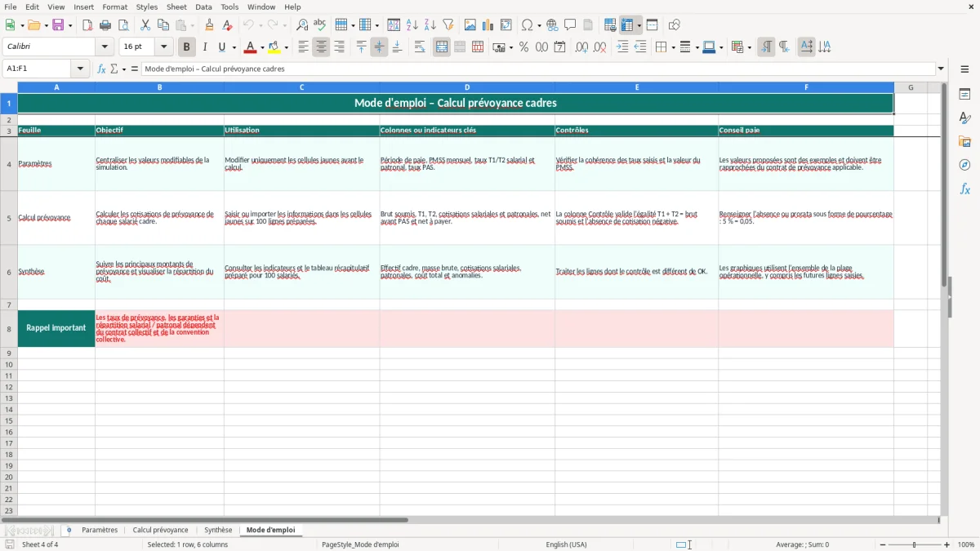The height and width of the screenshot is (551, 980).
Task: Select the Rappel important cell
Action: pyautogui.click(x=56, y=328)
